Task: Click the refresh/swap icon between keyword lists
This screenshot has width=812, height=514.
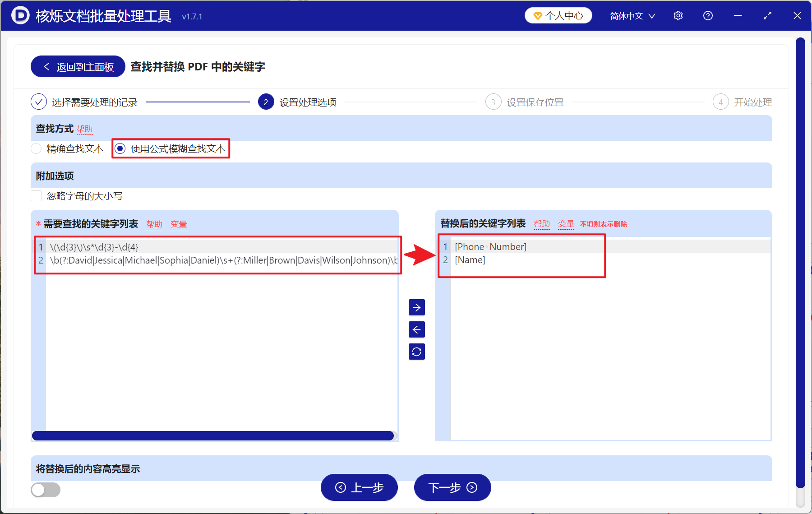Action: (x=416, y=352)
